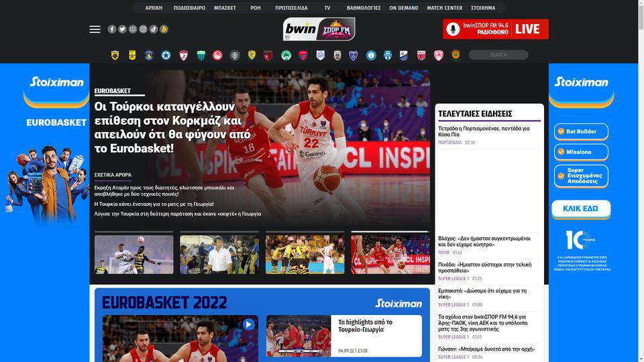Open Γιόνσον quote news item
This screenshot has height=362, width=644.
pyautogui.click(x=486, y=349)
